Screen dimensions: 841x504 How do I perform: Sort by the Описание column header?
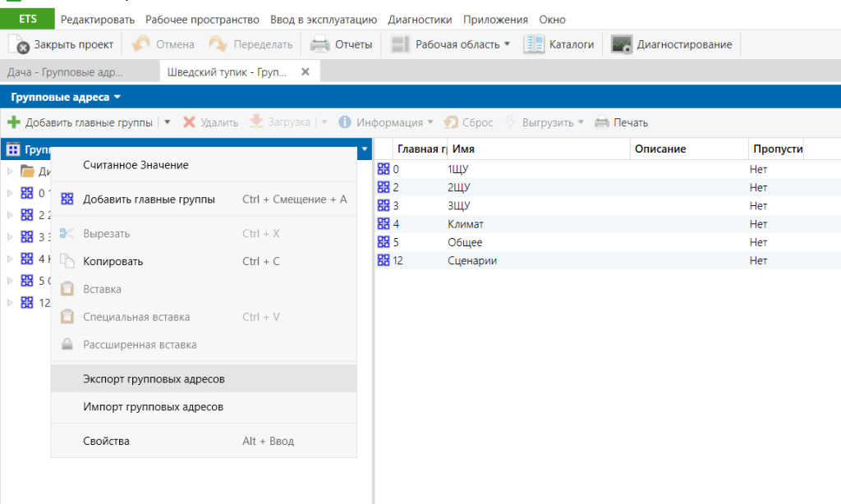tap(689, 149)
